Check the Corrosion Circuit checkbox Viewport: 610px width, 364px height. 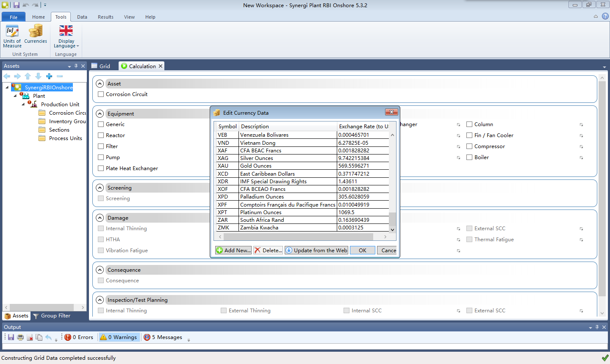(101, 94)
